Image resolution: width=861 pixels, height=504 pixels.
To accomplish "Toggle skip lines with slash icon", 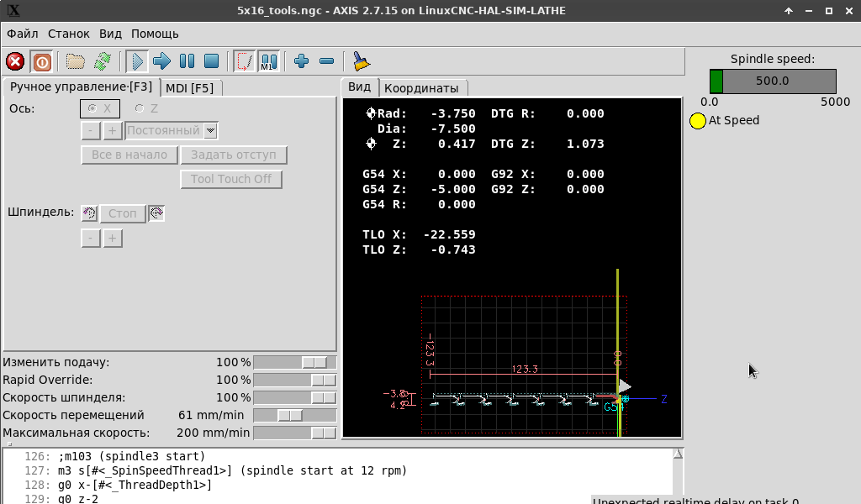I will click(245, 61).
